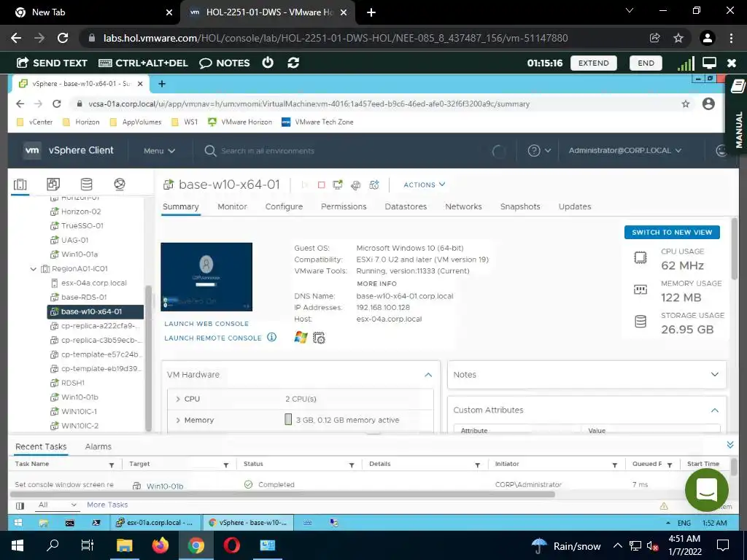Click MORE INFO under VMware Tools

point(376,284)
